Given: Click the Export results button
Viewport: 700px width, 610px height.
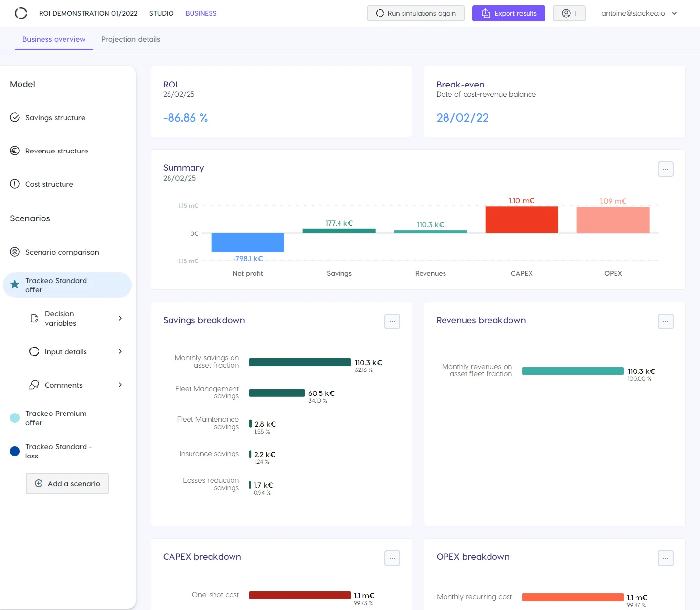Looking at the screenshot, I should (x=509, y=13).
